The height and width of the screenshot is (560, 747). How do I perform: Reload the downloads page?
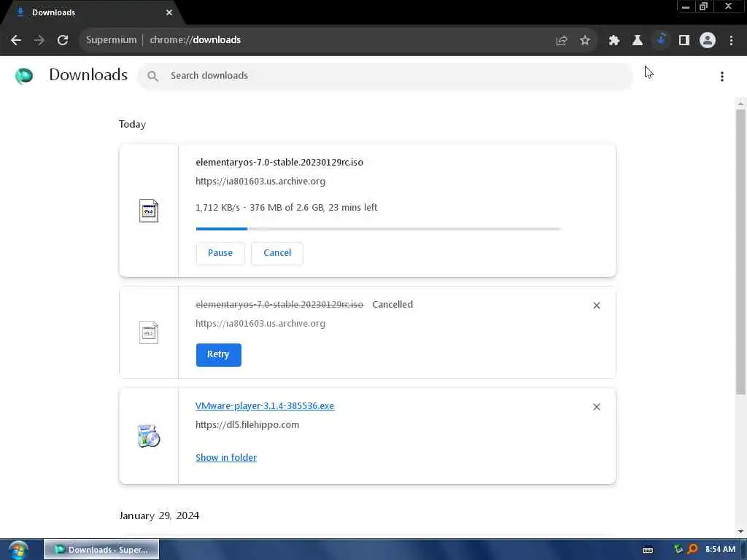(x=63, y=40)
